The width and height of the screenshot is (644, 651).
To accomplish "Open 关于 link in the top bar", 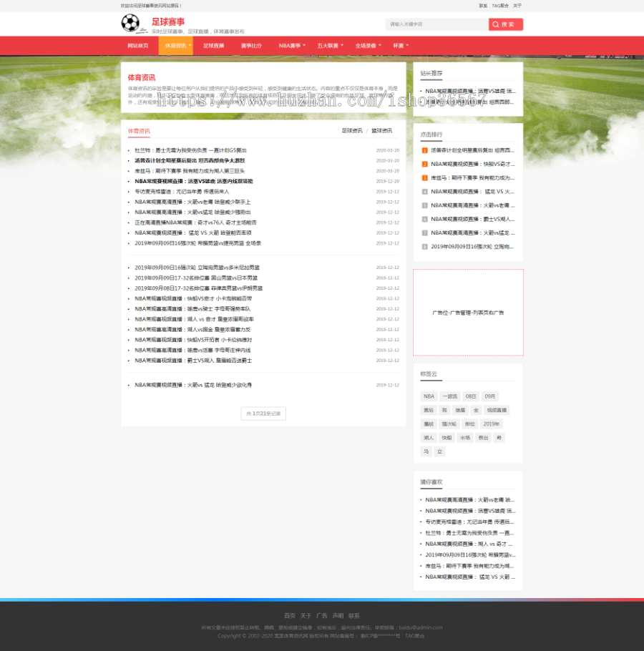I will pyautogui.click(x=517, y=6).
